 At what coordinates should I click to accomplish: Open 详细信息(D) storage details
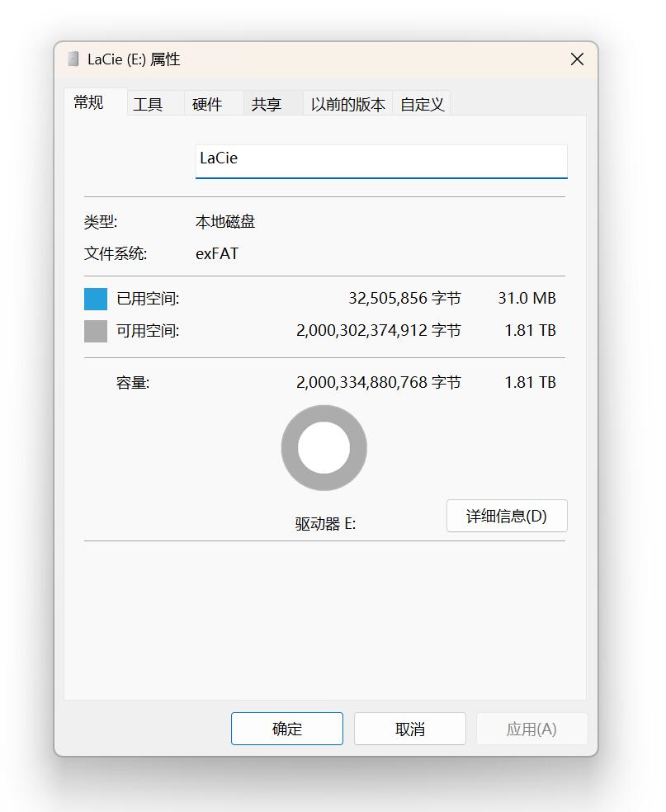(x=507, y=516)
